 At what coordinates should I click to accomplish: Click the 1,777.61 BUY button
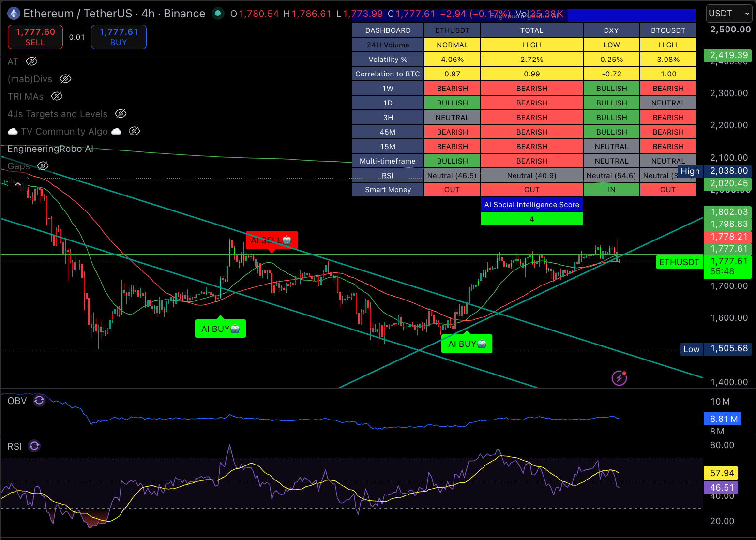point(119,37)
